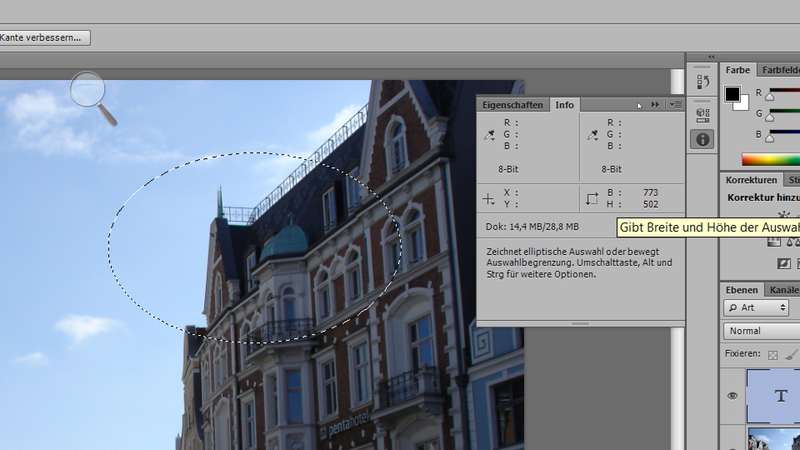
Task: Open the Normal blend mode dropdown
Action: [760, 331]
